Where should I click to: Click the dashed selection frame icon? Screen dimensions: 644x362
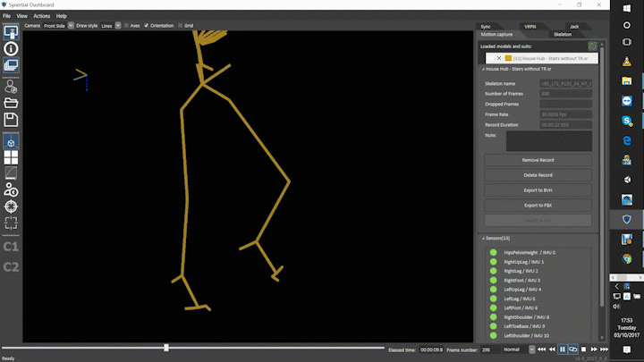[11, 223]
